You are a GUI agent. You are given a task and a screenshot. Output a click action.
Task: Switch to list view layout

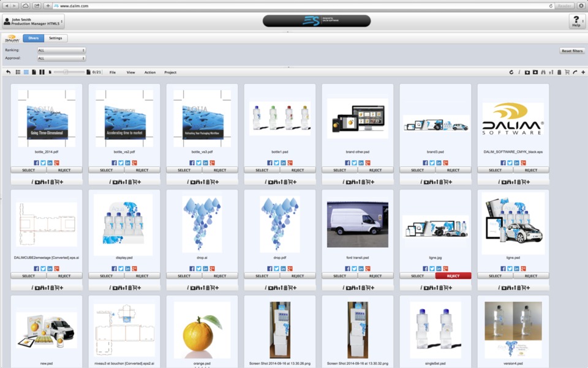pyautogui.click(x=18, y=72)
